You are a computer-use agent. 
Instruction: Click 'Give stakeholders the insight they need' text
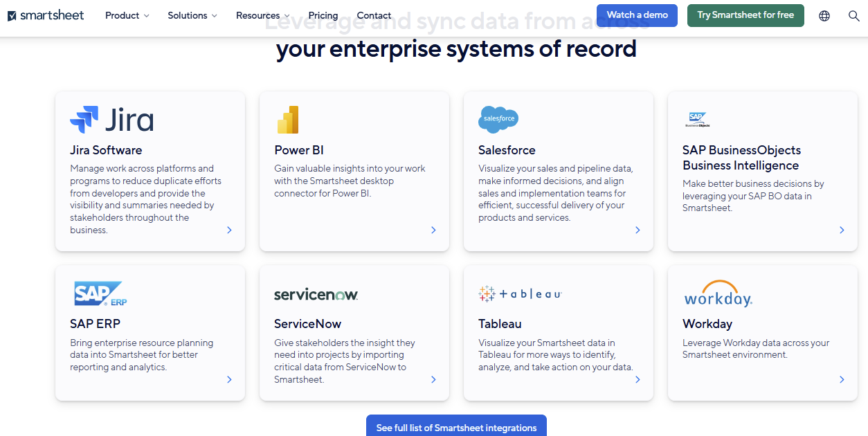click(345, 361)
